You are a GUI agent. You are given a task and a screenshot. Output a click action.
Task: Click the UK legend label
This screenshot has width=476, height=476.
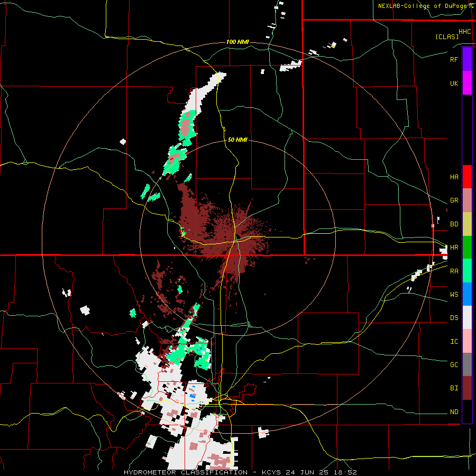click(454, 83)
